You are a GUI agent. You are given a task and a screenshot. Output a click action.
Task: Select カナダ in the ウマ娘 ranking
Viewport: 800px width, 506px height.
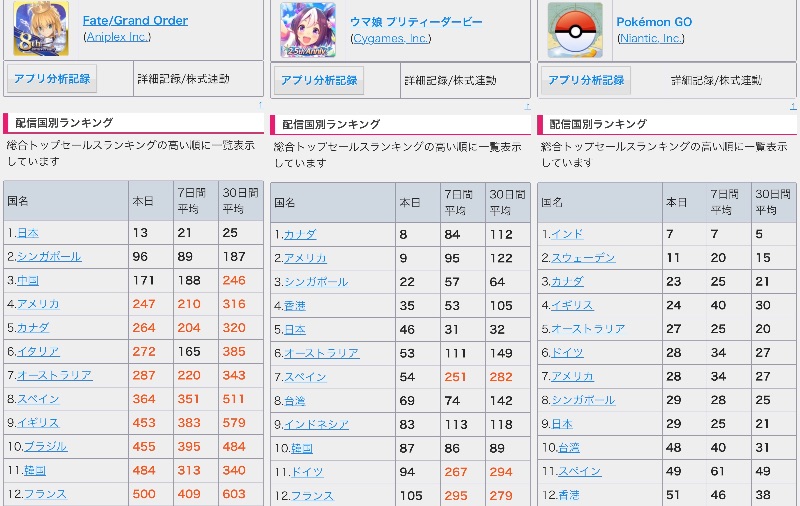(x=300, y=234)
